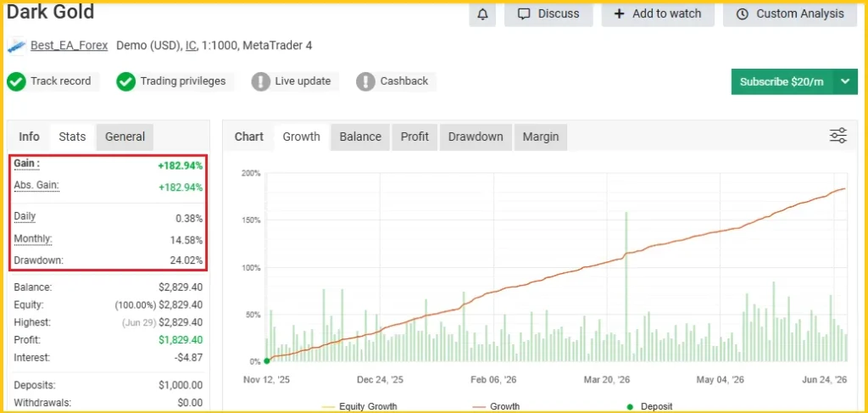
Task: Select the Stats tab
Action: (x=73, y=137)
